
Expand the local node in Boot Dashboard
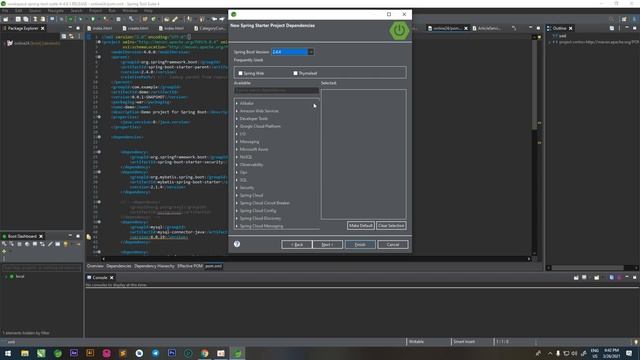click(x=6, y=277)
